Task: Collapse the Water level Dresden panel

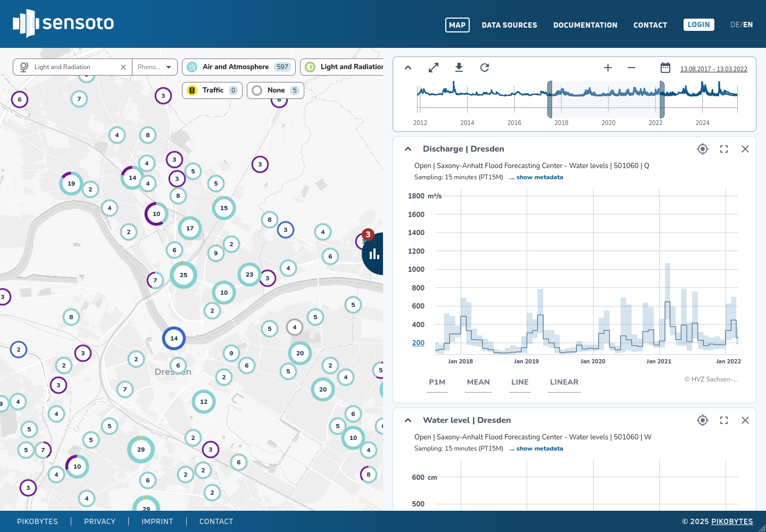Action: point(408,420)
